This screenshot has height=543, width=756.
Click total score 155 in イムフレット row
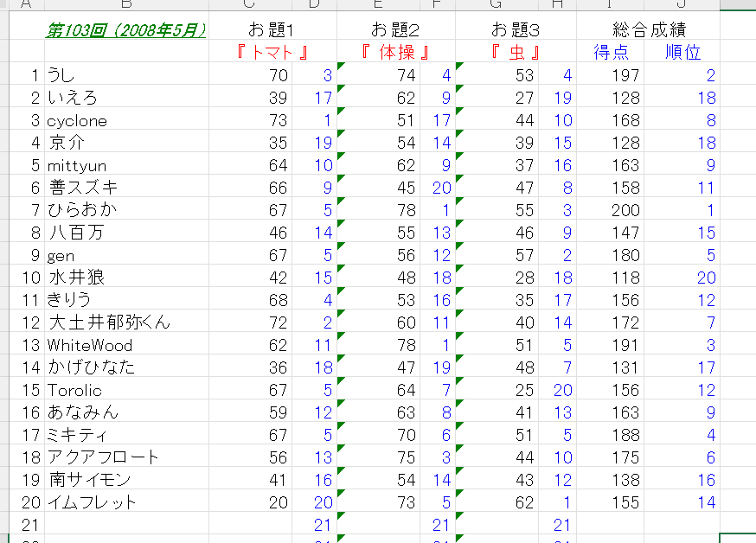tap(611, 502)
